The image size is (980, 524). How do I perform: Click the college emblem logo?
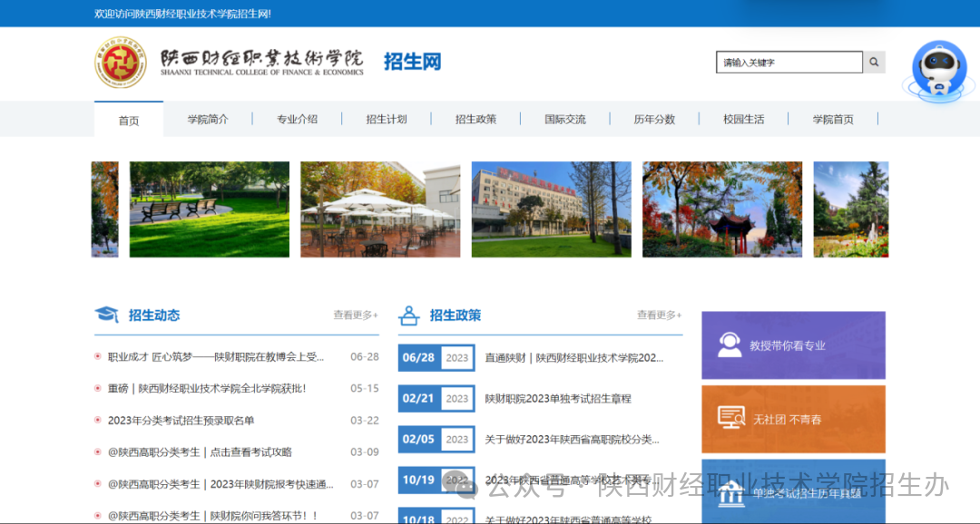[x=121, y=63]
